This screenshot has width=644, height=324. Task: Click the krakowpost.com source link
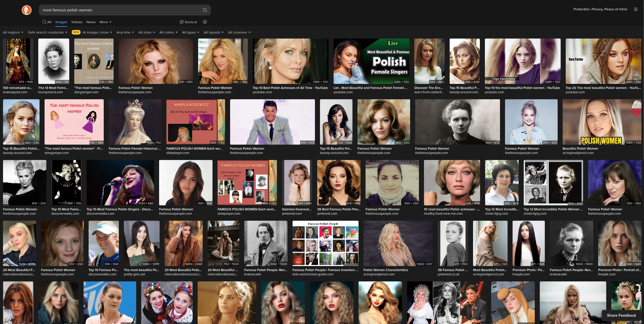click(x=15, y=92)
